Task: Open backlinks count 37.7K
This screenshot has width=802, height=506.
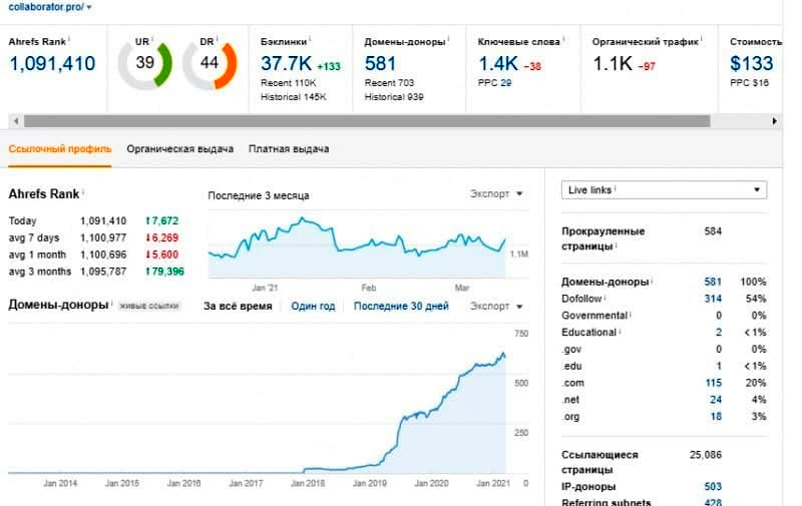Action: coord(286,64)
